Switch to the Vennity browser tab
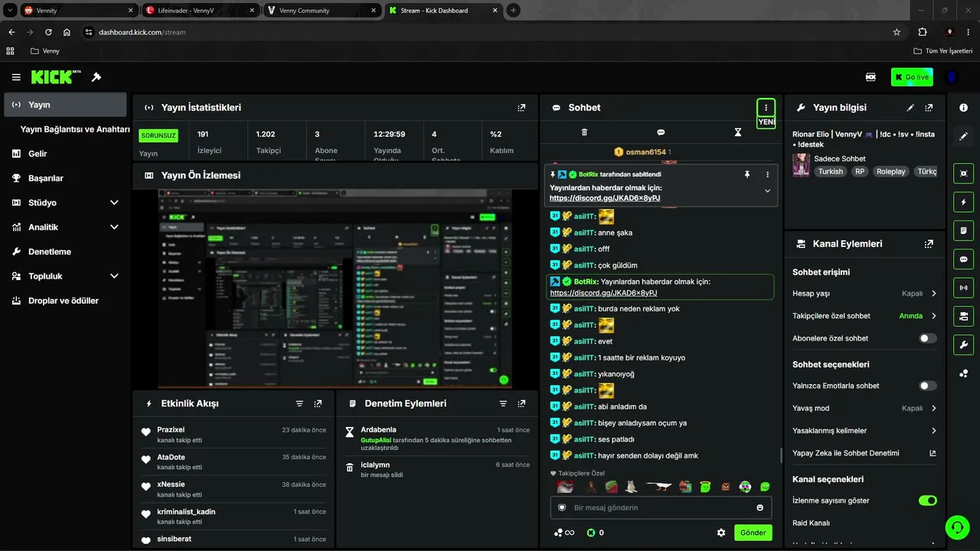Image resolution: width=980 pixels, height=551 pixels. click(78, 11)
